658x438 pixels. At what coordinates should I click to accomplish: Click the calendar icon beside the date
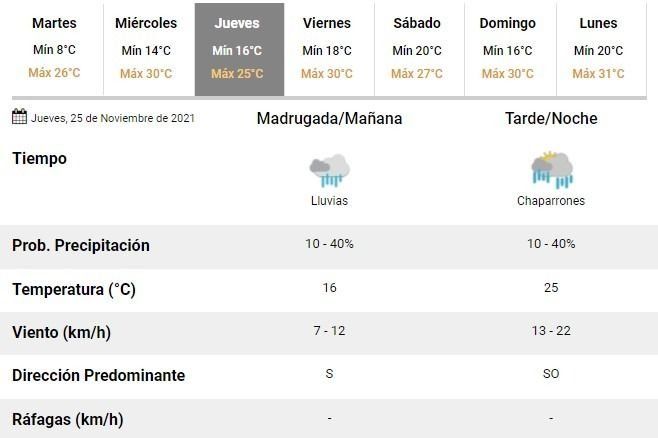(19, 117)
